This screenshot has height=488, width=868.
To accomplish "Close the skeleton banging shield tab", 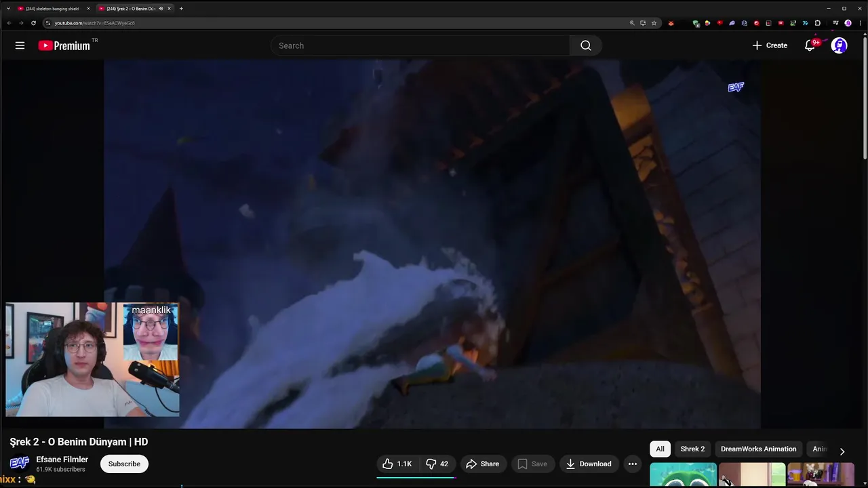I will pyautogui.click(x=88, y=9).
